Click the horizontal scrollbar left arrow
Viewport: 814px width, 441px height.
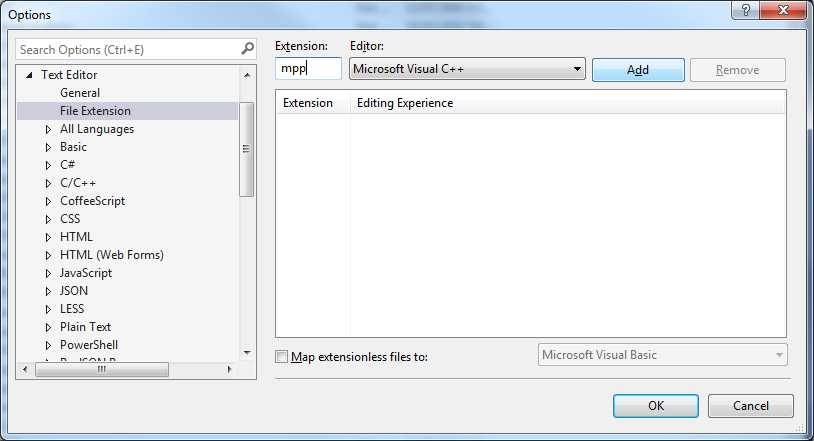click(x=25, y=369)
